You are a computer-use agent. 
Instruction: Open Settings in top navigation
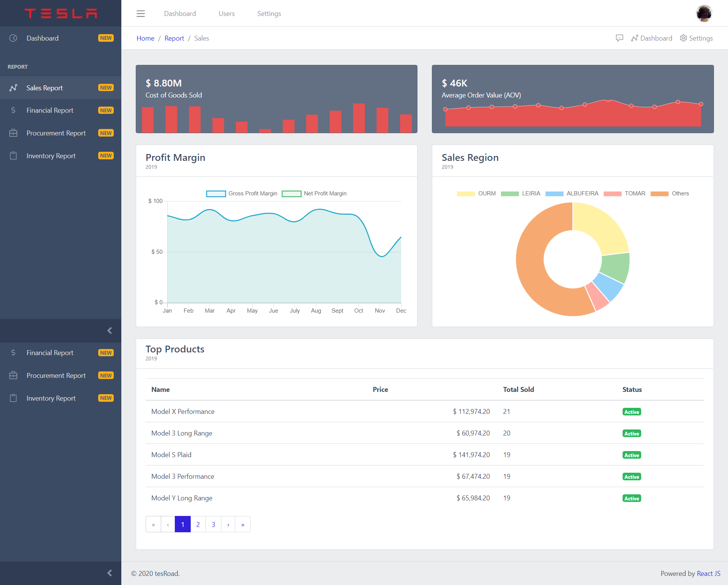pyautogui.click(x=269, y=14)
